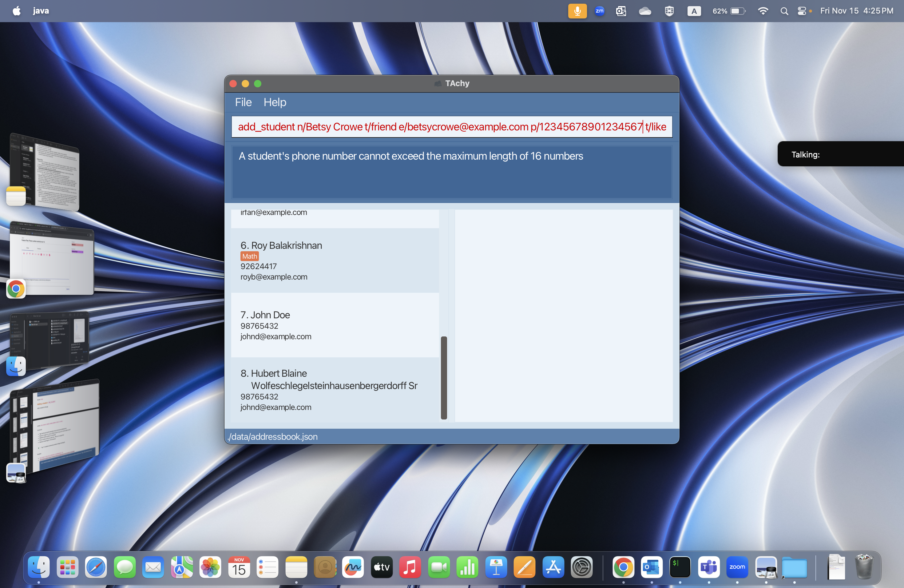Open Safari from the Dock
The image size is (904, 588).
96,567
